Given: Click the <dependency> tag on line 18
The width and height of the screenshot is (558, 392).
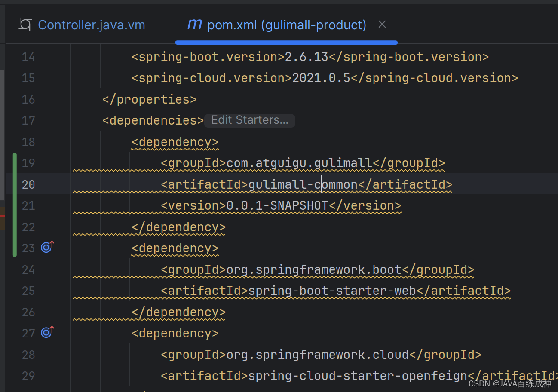Looking at the screenshot, I should click(x=175, y=142).
